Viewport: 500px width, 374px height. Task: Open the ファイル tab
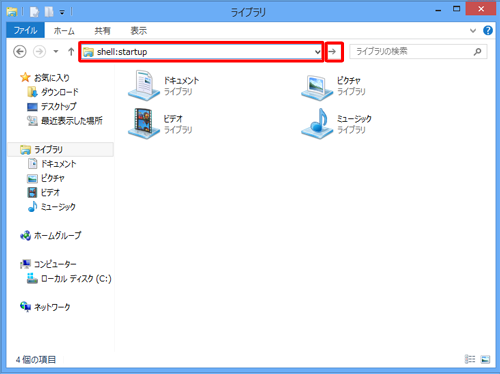[25, 31]
